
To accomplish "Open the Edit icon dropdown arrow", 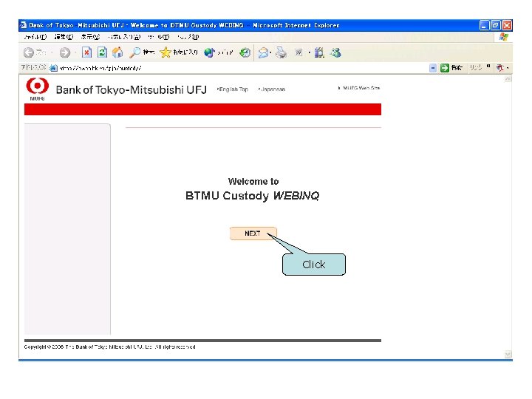I will click(x=309, y=52).
